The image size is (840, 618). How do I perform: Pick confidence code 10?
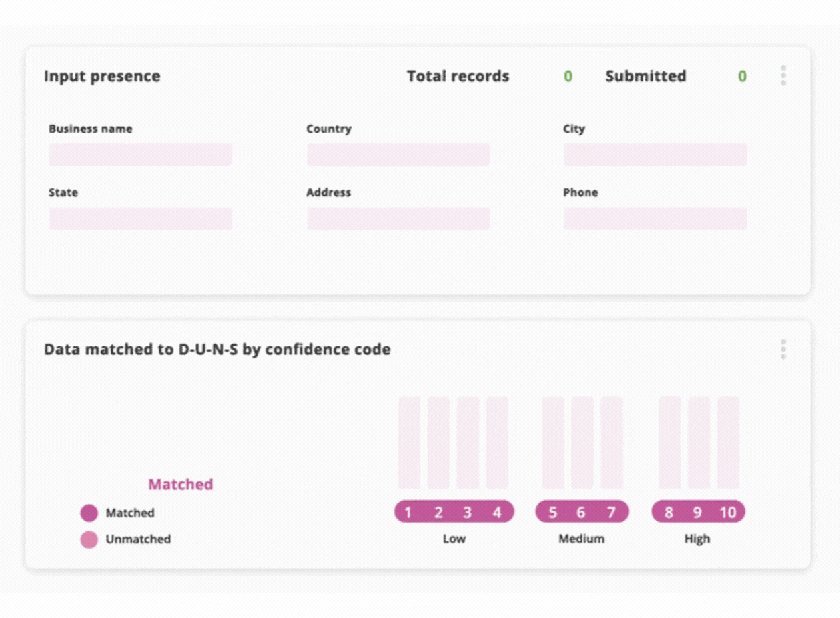[727, 512]
